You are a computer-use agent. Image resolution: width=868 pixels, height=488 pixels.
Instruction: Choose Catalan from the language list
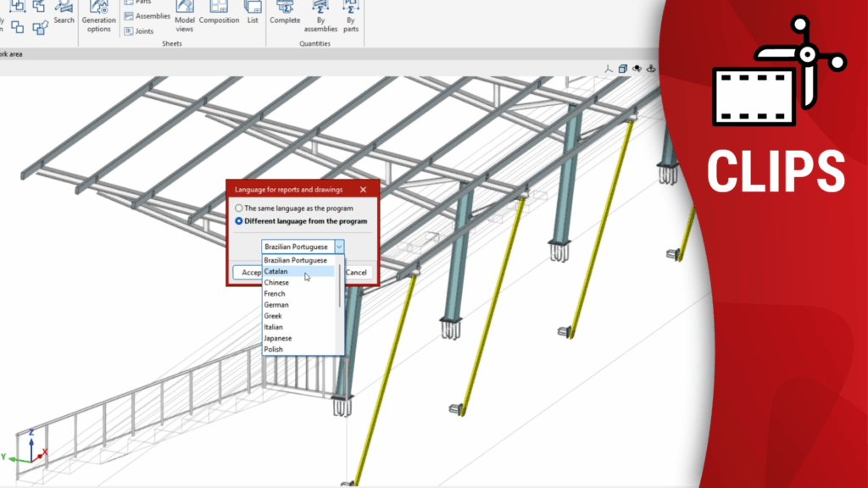[x=275, y=272]
